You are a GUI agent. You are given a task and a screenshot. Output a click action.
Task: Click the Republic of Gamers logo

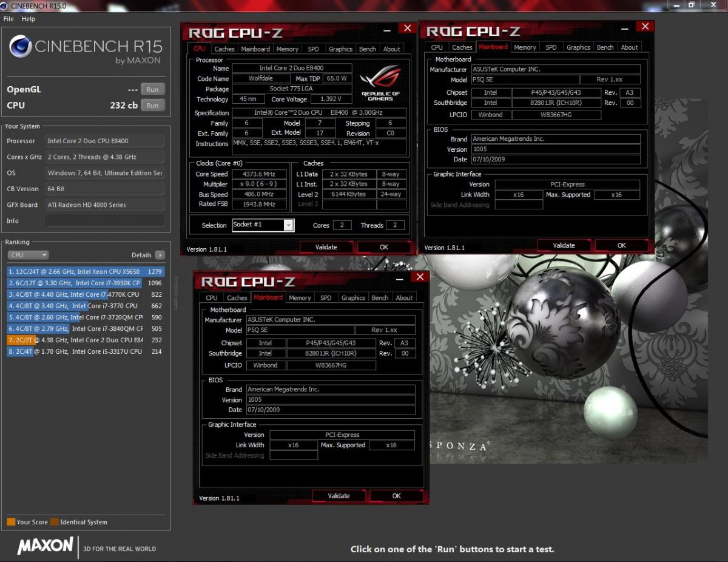point(380,82)
